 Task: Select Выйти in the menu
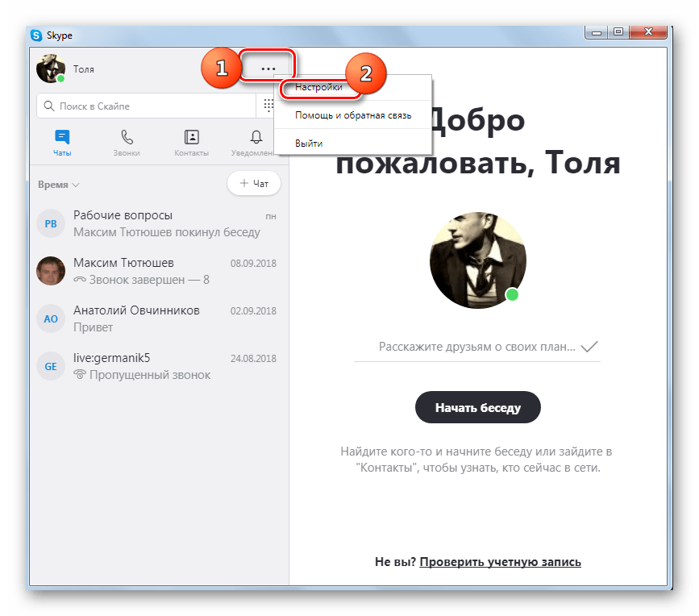pyautogui.click(x=309, y=143)
